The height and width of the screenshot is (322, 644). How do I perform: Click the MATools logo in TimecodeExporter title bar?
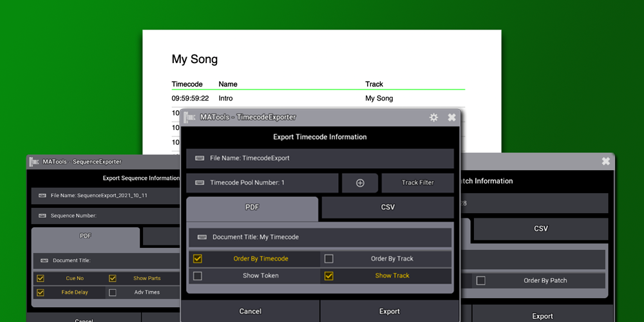189,117
